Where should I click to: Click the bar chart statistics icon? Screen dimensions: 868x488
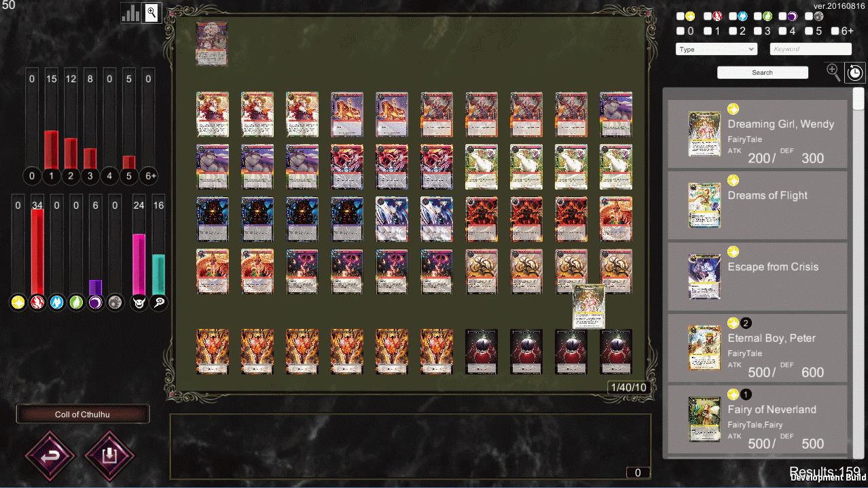pos(130,12)
